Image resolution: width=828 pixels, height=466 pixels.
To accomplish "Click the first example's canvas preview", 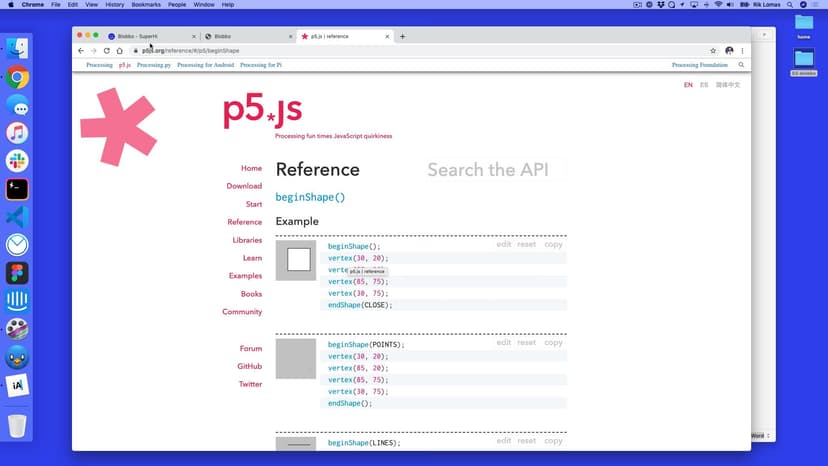I will [x=296, y=260].
